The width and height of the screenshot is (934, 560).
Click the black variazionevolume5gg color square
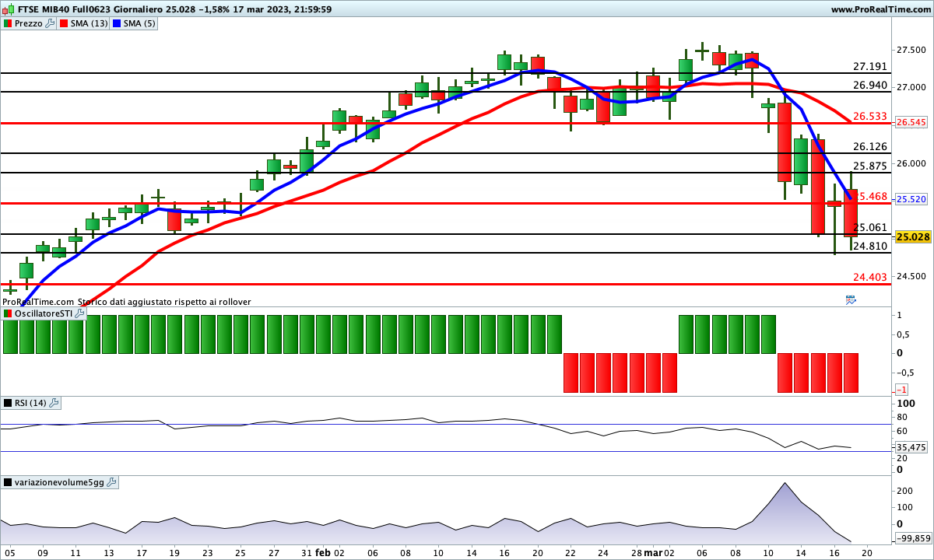[x=8, y=482]
